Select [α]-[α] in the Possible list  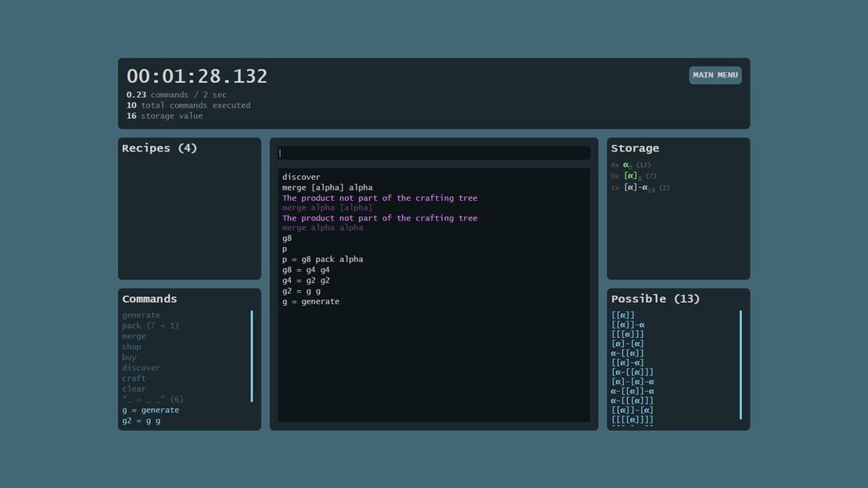[628, 343]
